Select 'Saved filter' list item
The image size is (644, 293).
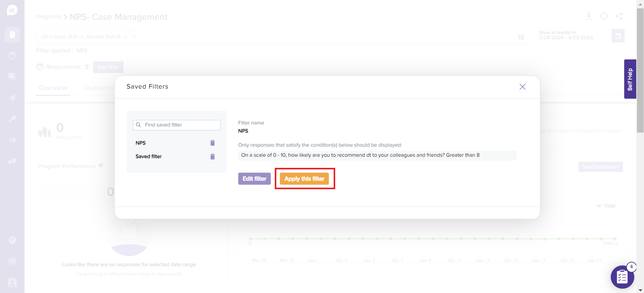click(x=149, y=157)
